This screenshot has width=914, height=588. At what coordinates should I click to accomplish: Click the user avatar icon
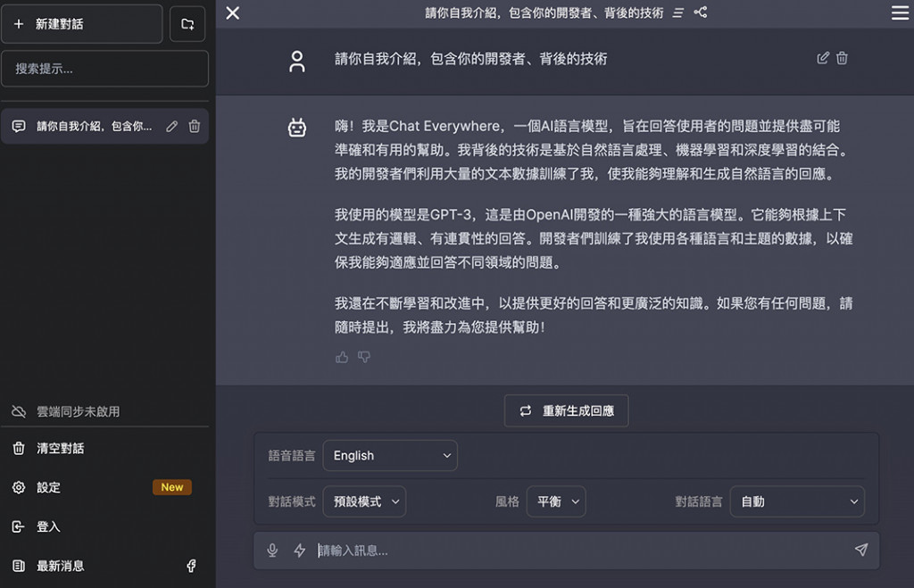coord(296,62)
